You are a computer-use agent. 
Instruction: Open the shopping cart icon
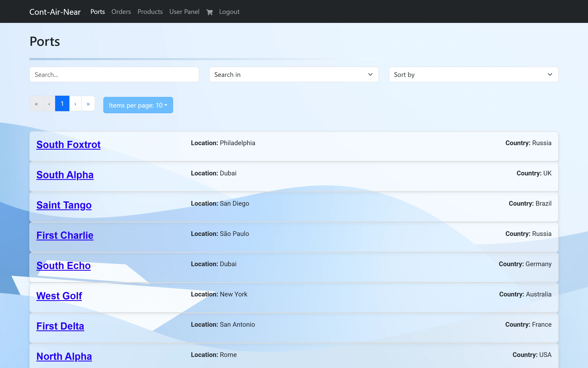[x=209, y=12]
